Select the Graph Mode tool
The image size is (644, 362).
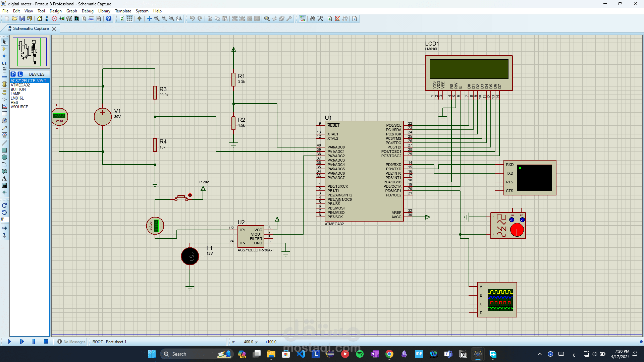tap(4, 106)
